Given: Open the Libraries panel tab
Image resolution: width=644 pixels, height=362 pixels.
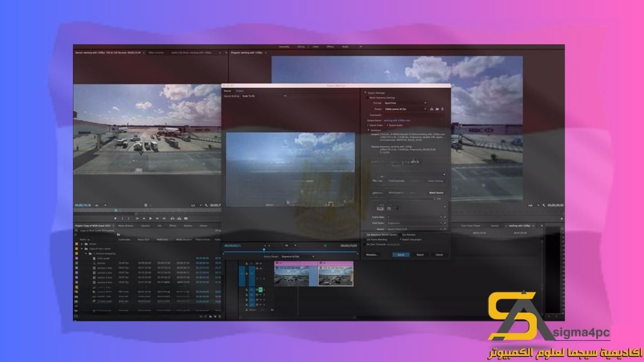Looking at the screenshot, I should (145, 226).
